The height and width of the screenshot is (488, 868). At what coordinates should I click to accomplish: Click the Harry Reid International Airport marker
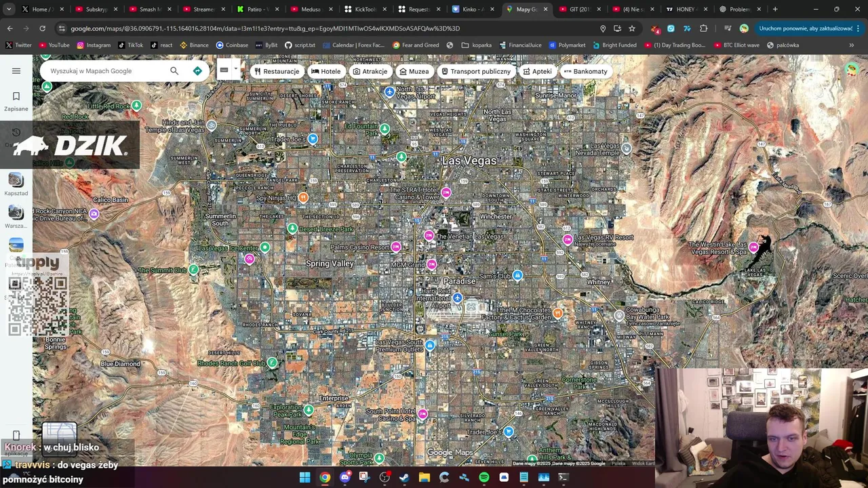click(458, 298)
